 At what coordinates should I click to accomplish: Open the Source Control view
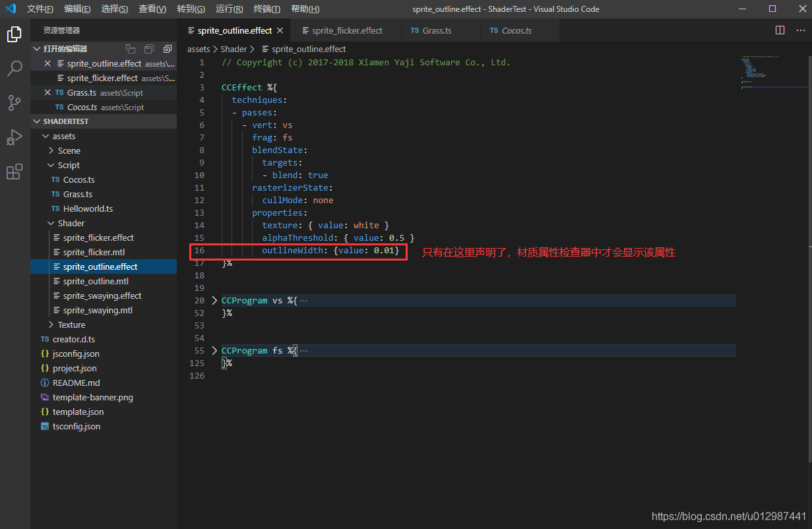[15, 103]
